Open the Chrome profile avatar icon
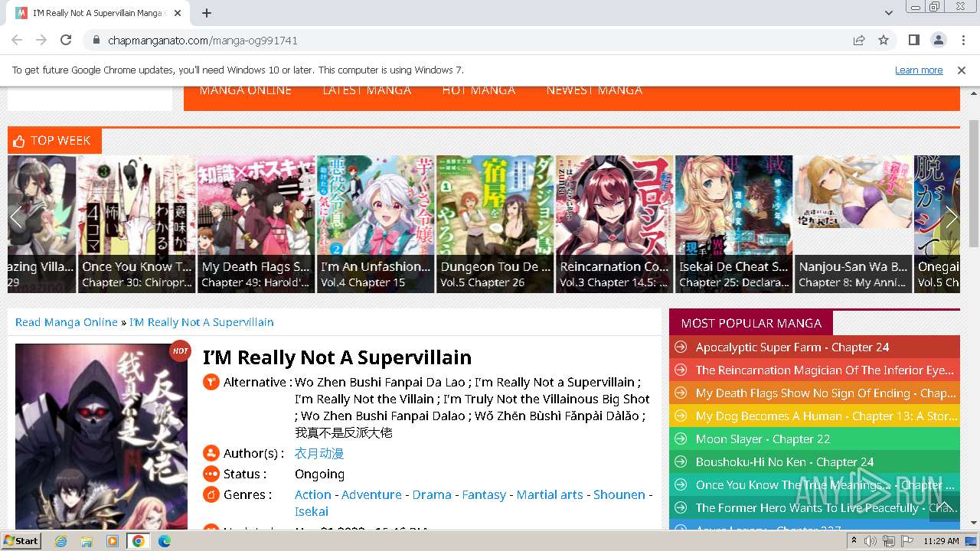This screenshot has height=551, width=980. tap(938, 40)
